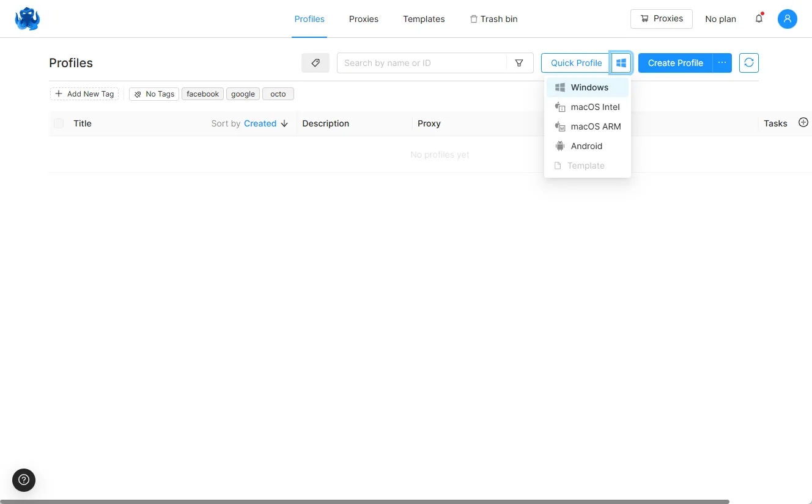This screenshot has height=504, width=812.
Task: Click the Windows icon in quick profile menu
Action: click(x=559, y=87)
